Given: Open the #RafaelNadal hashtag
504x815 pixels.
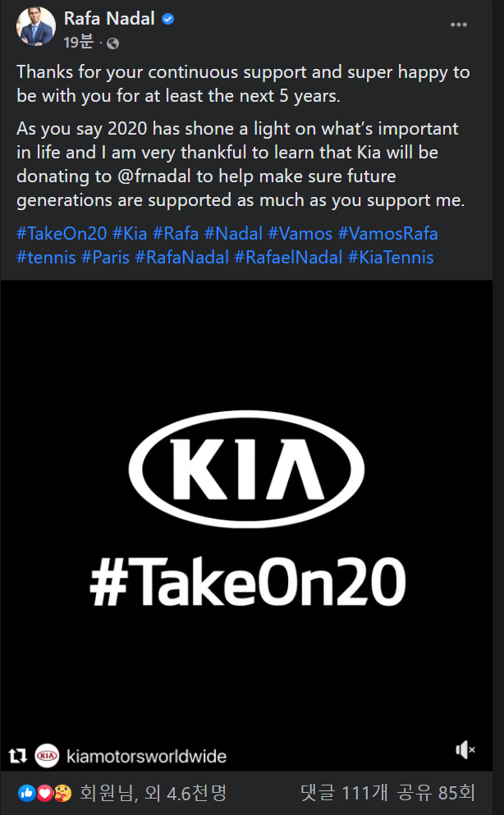Looking at the screenshot, I should 287,258.
